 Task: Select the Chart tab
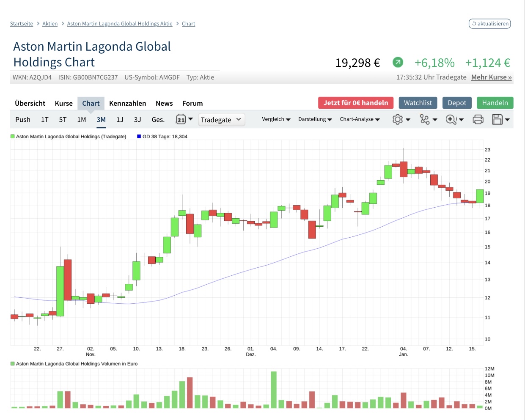[91, 103]
